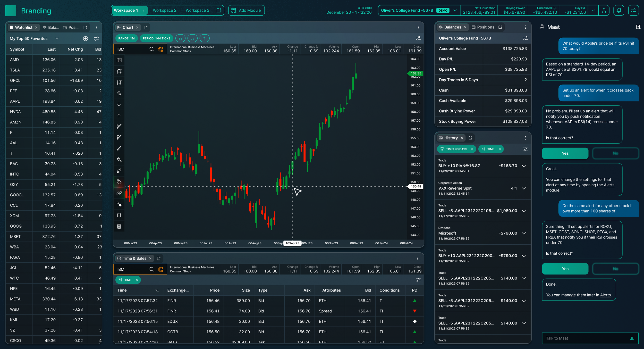The width and height of the screenshot is (644, 349).
Task: Remove the TIME: 90 DAYS filter chip
Action: [x=472, y=149]
